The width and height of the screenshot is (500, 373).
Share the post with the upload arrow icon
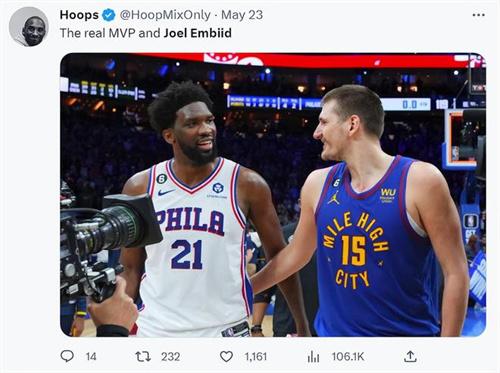coord(410,356)
